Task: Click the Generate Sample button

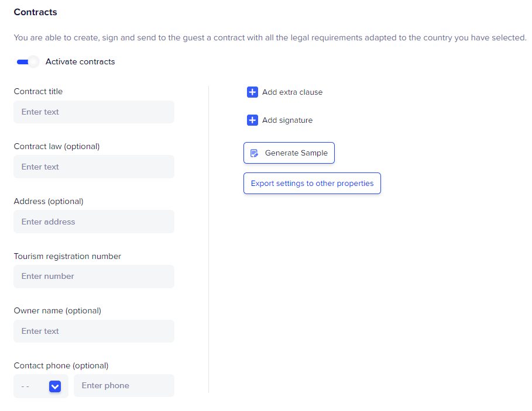Action: [x=289, y=153]
